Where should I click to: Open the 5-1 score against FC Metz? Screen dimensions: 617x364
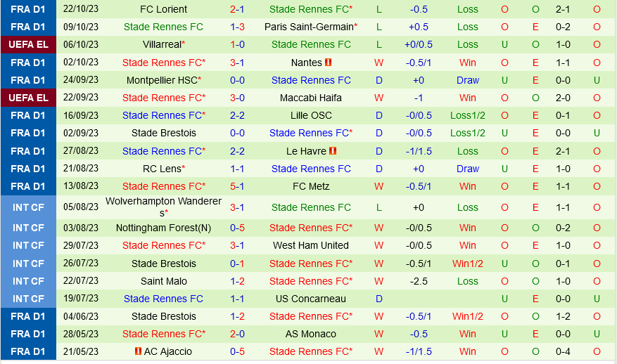coord(237,186)
